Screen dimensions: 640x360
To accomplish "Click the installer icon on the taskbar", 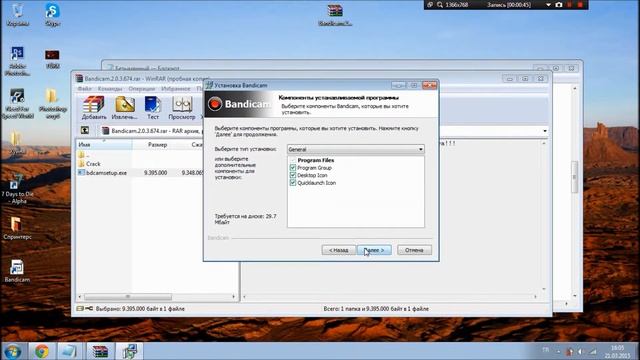I will point(130,351).
